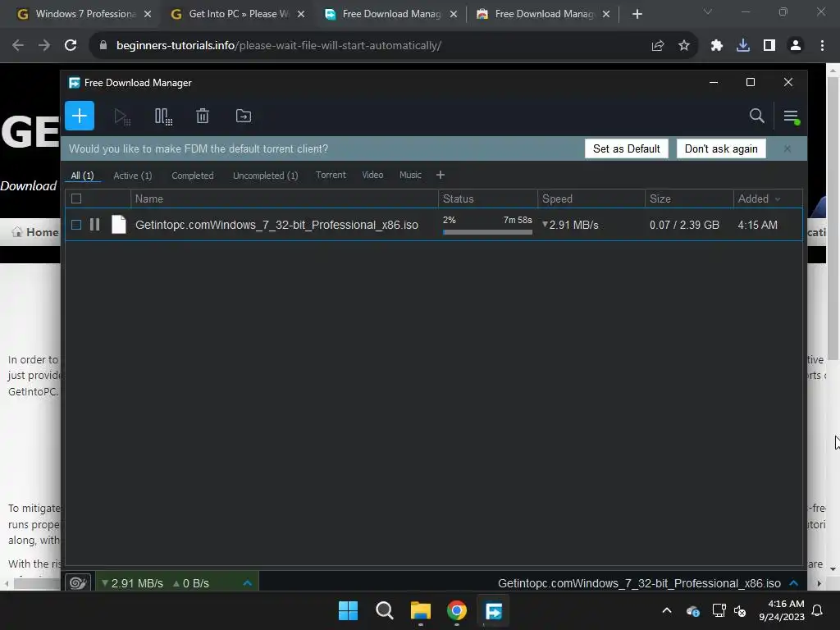
Task: Sort downloads by the Name column header
Action: click(284, 199)
